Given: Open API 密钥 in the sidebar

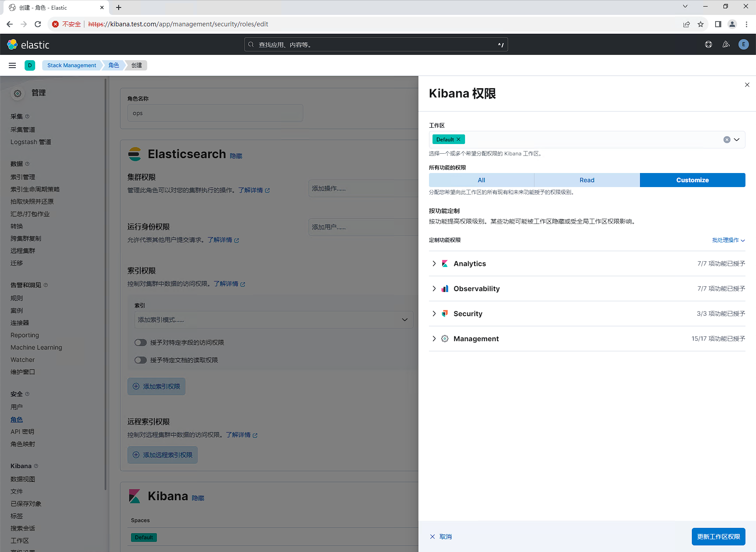Looking at the screenshot, I should pyautogui.click(x=22, y=432).
